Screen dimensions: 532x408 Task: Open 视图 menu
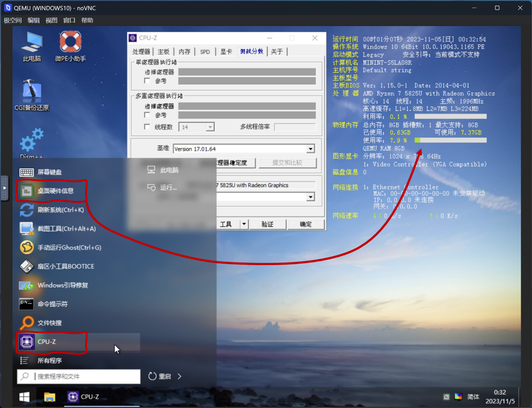click(x=51, y=20)
